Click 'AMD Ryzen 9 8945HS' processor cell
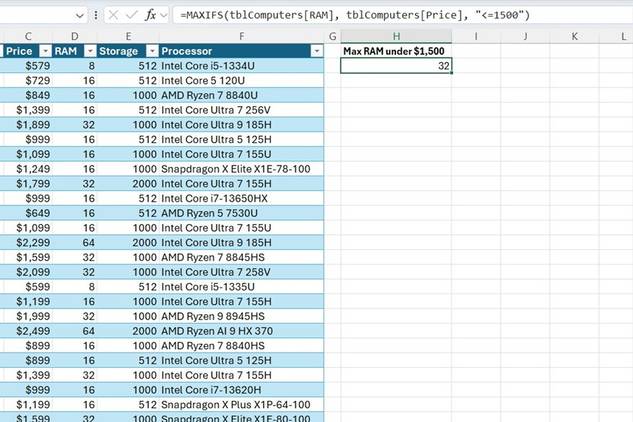The width and height of the screenshot is (633, 422). click(x=241, y=316)
